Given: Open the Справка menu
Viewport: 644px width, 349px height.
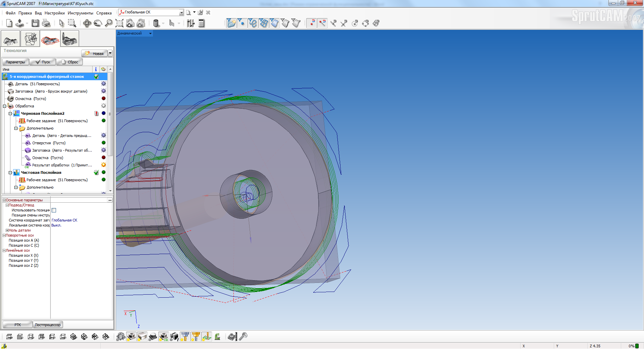Looking at the screenshot, I should click(x=104, y=13).
